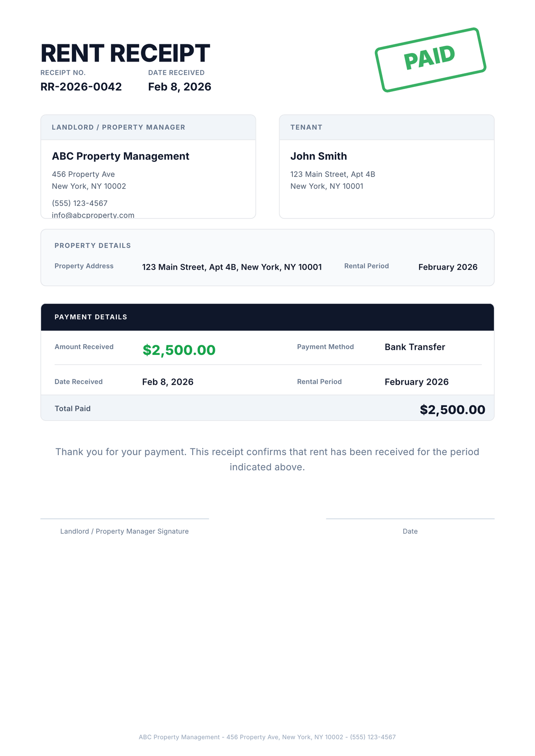Click the Date signature line field
Screen dimensions: 535x756
410,518
